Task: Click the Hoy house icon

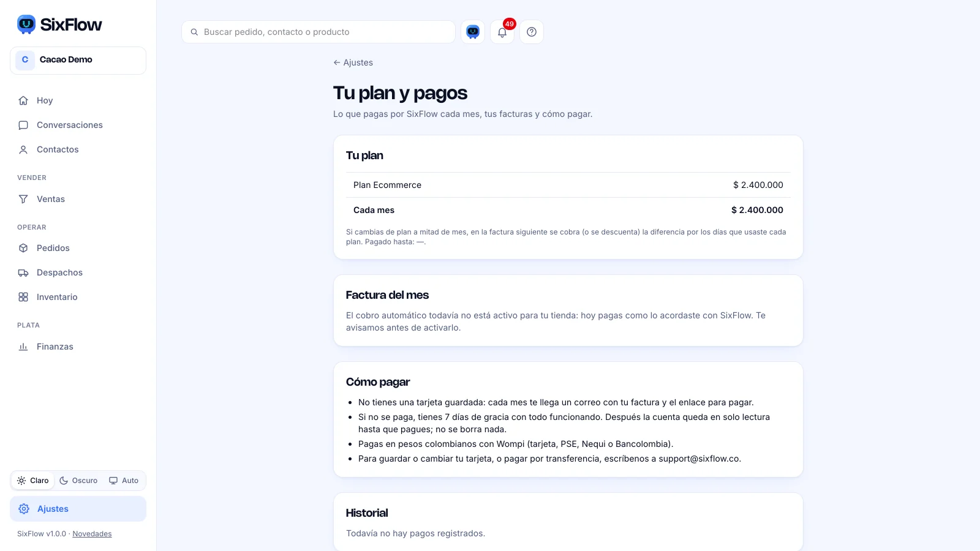Action: [x=23, y=100]
